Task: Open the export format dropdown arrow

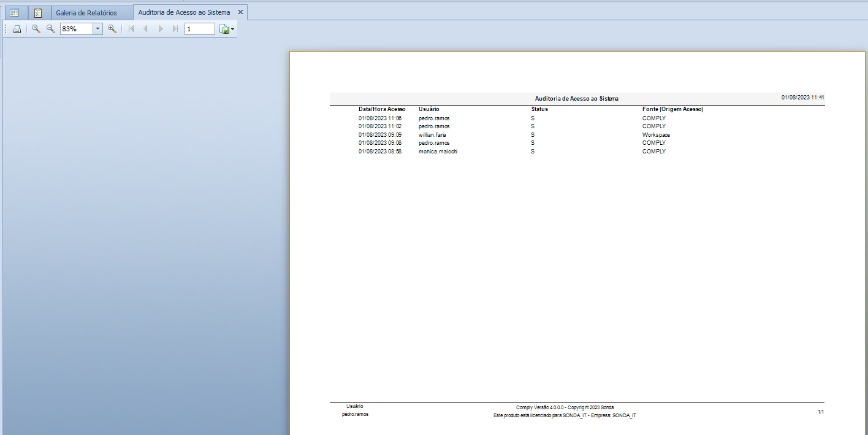Action: 232,29
